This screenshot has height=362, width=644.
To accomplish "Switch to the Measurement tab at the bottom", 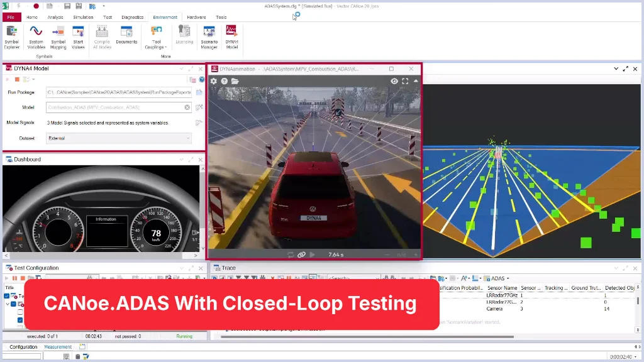I will pos(58,347).
